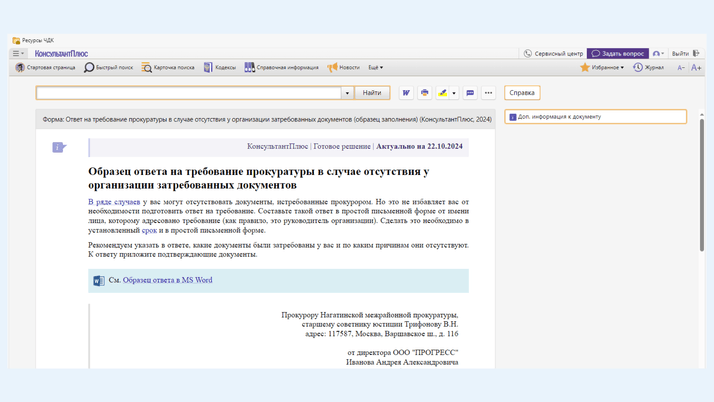Viewport: 714px width, 402px height.
Task: Click the Новости megaphone icon
Action: point(332,67)
